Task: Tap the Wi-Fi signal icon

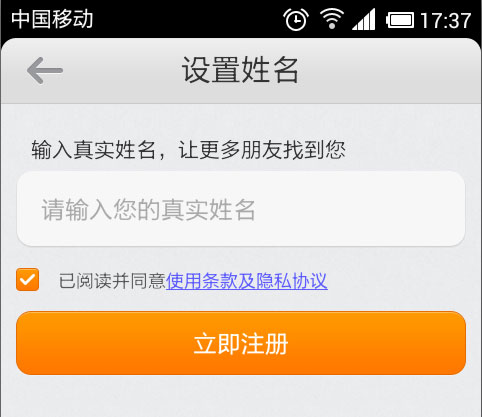Action: [x=332, y=19]
